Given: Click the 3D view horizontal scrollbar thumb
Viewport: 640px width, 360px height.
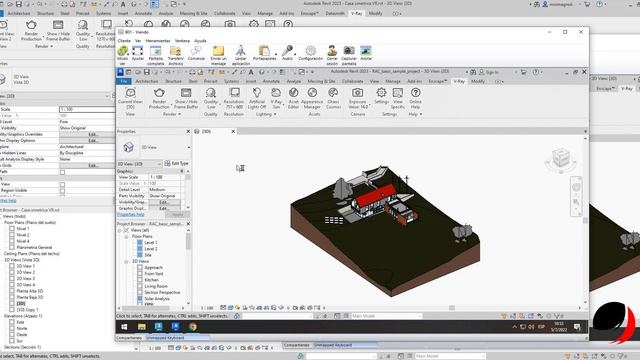Looking at the screenshot, I should tap(452, 308).
